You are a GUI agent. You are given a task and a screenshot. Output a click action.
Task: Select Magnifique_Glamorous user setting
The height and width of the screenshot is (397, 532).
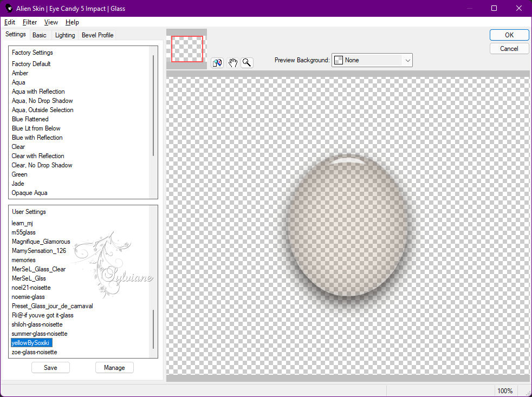point(41,242)
